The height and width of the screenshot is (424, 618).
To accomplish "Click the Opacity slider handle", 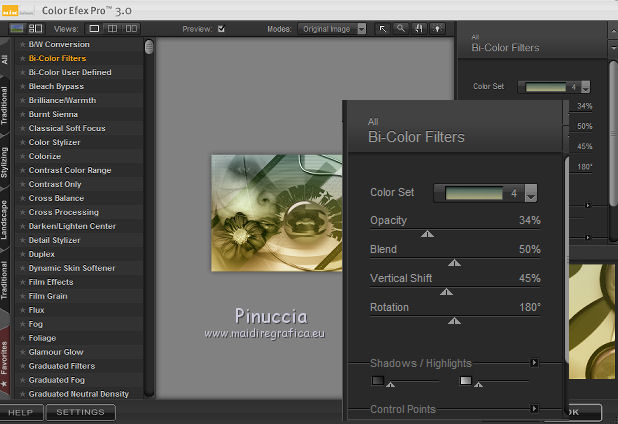I will [427, 234].
